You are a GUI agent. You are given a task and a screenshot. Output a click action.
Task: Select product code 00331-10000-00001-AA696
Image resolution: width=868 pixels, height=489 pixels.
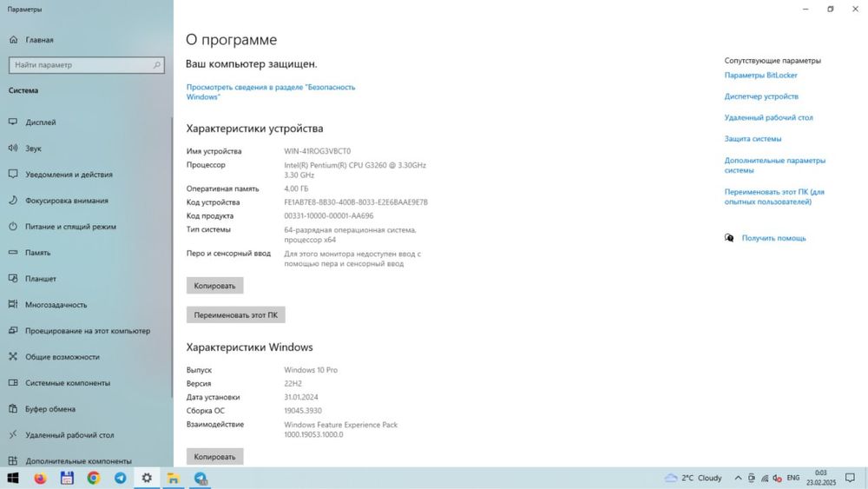point(329,216)
